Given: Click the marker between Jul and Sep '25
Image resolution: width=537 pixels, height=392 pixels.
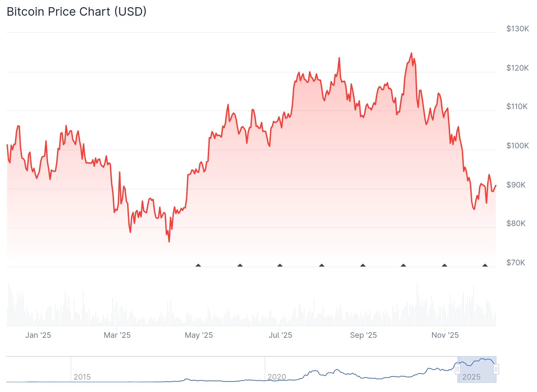Looking at the screenshot, I should [x=322, y=265].
